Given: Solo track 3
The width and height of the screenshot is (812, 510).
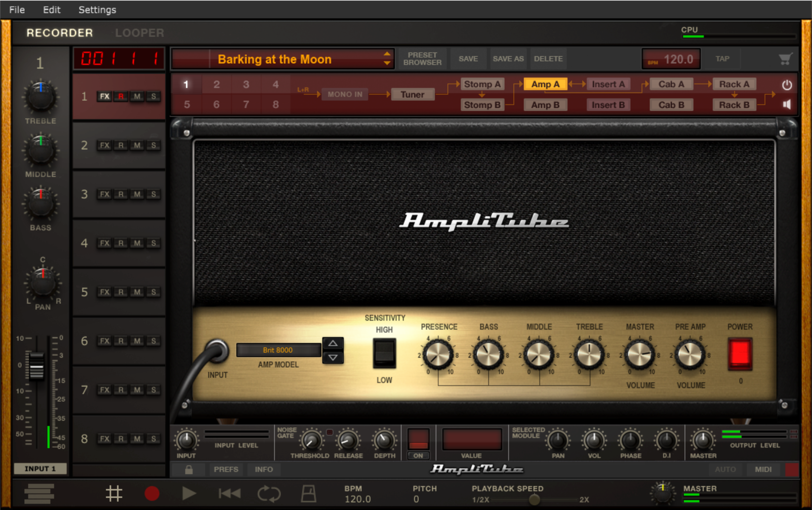Looking at the screenshot, I should point(154,194).
